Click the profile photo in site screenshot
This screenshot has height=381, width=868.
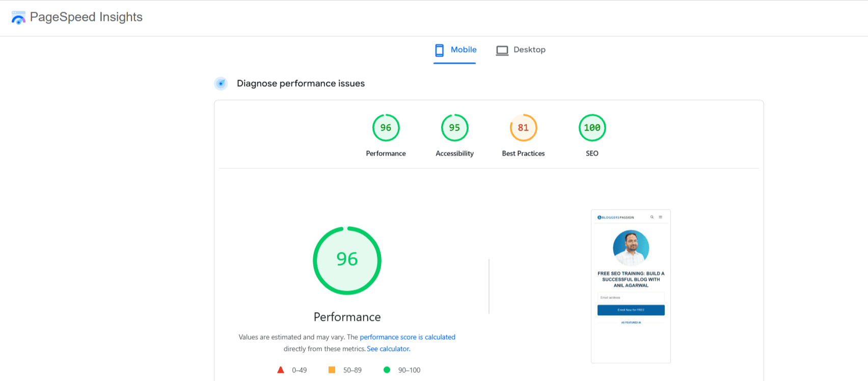tap(631, 248)
